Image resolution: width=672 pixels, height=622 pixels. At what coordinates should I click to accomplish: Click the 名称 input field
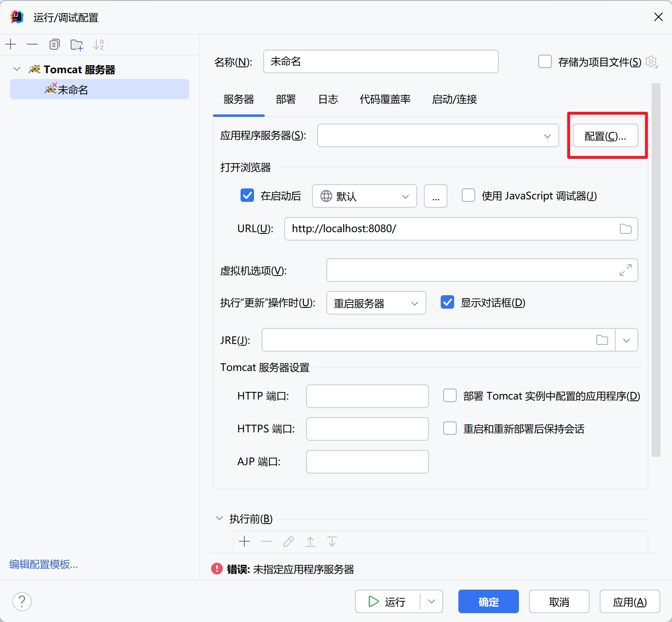381,61
